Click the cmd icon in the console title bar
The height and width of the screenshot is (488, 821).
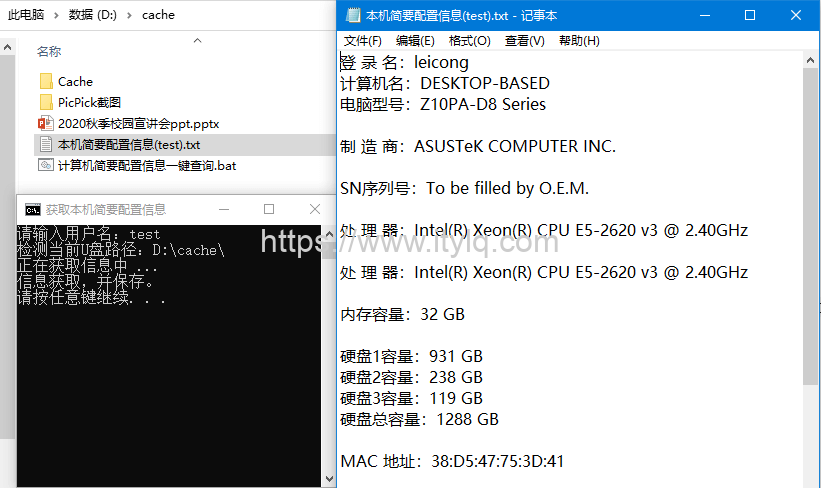click(x=32, y=210)
